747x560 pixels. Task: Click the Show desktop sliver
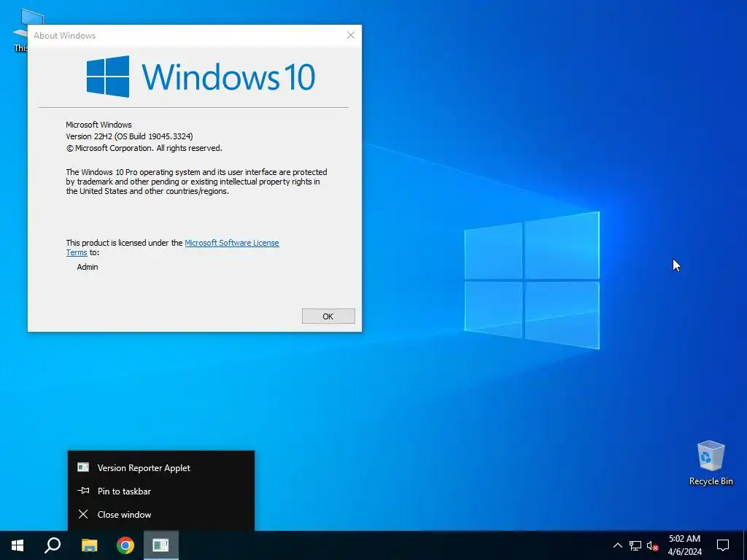[x=745, y=545]
